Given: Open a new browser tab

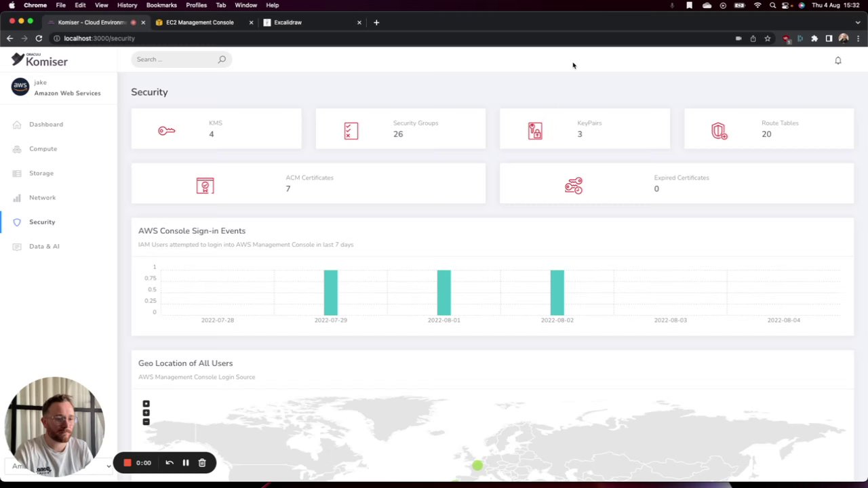Looking at the screenshot, I should coord(376,22).
